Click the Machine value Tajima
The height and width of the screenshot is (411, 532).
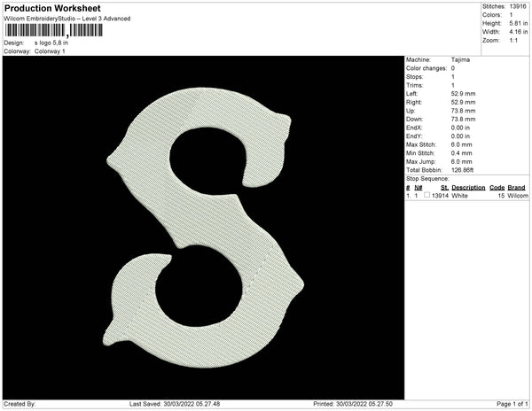(x=460, y=59)
